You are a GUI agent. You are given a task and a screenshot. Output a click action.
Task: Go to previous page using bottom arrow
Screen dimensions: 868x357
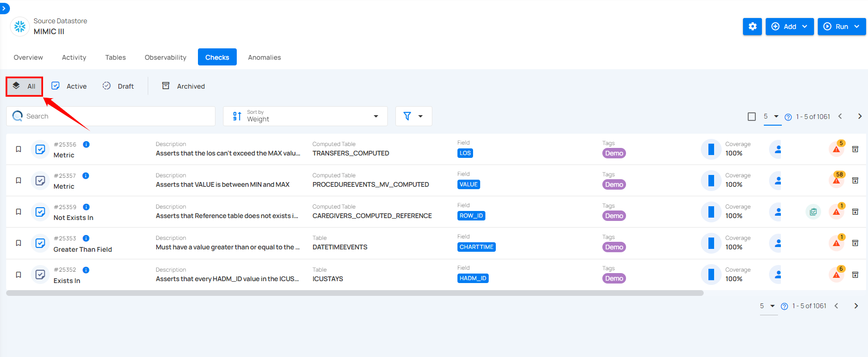click(x=836, y=306)
